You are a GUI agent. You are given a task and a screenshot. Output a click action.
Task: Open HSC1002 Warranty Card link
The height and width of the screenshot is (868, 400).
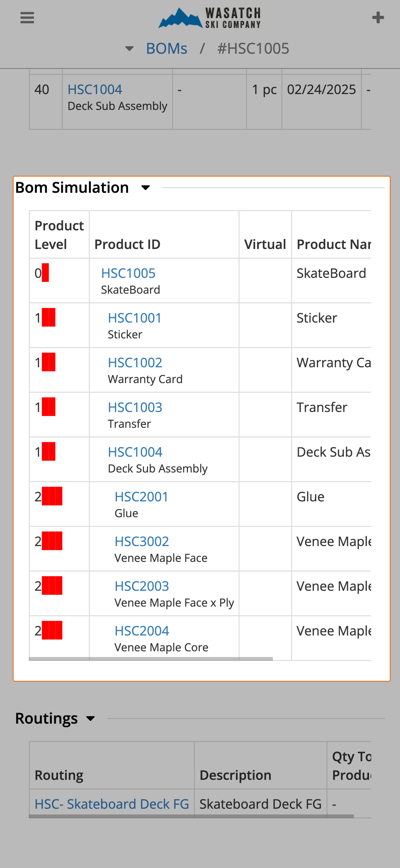[135, 363]
